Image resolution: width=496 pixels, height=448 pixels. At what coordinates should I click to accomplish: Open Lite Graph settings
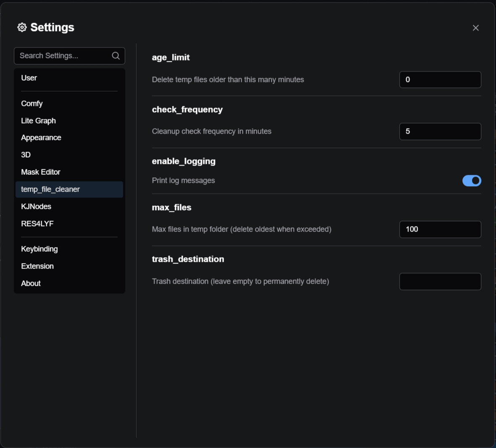click(39, 121)
